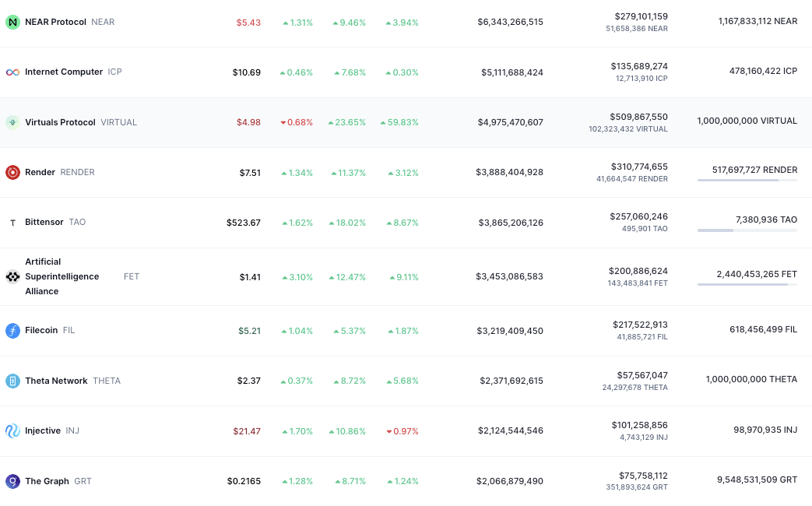Click circulating supply 1,167,833,112 NEAR
812x506 pixels.
coord(758,21)
